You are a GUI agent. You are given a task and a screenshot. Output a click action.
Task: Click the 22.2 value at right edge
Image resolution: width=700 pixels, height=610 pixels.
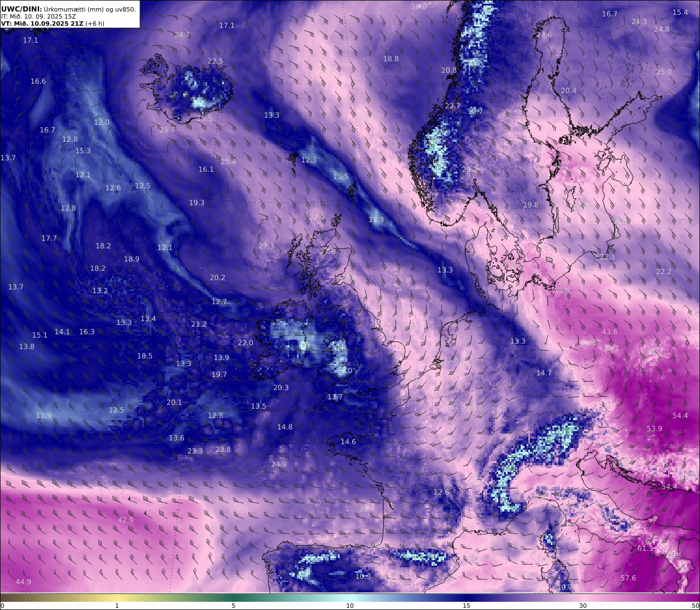coord(663,271)
